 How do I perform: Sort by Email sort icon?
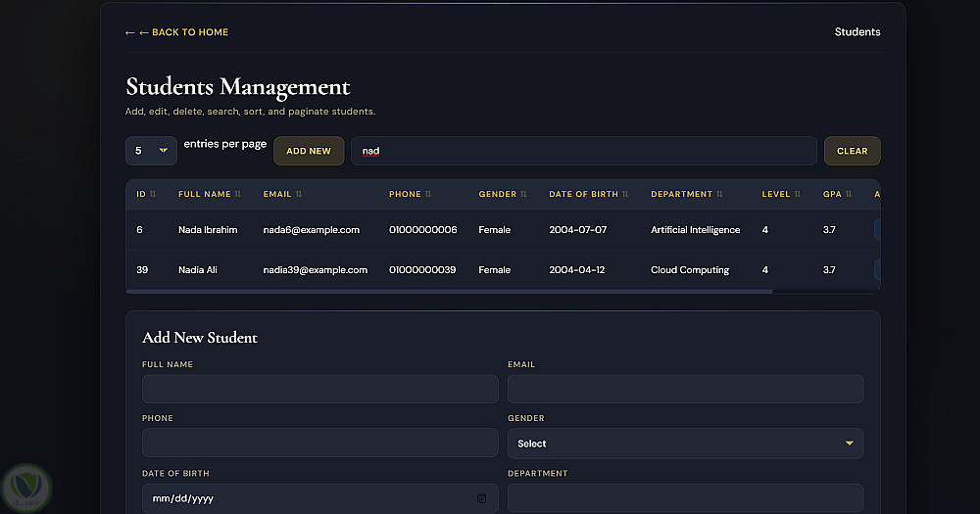point(299,194)
